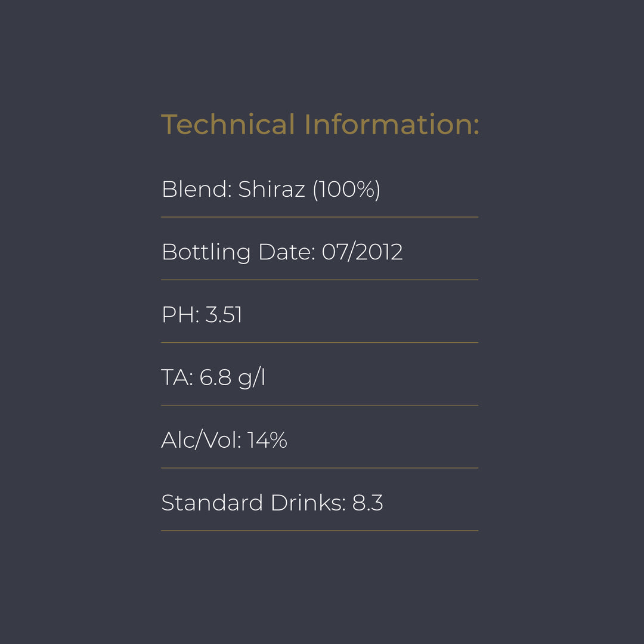The width and height of the screenshot is (644, 644).
Task: Click the divider line under the PH row
Action: [320, 342]
